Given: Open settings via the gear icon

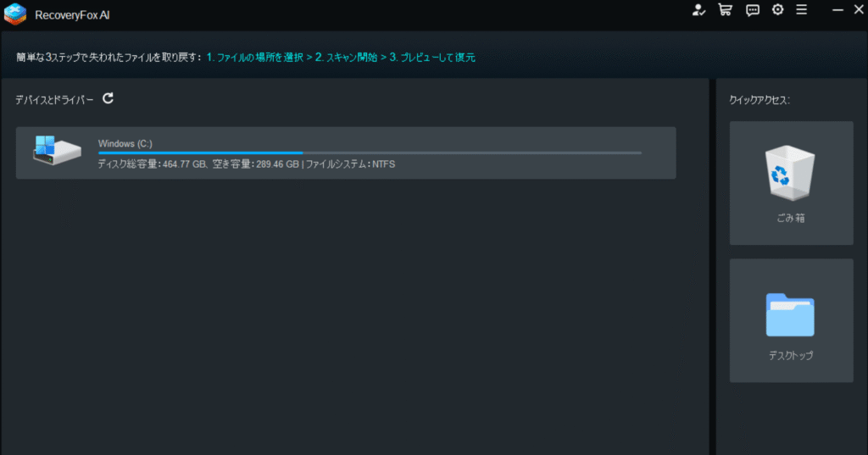Looking at the screenshot, I should pos(777,10).
